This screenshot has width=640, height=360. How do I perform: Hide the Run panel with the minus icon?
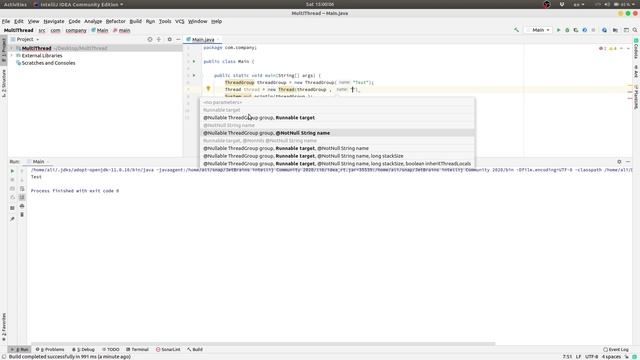point(628,162)
